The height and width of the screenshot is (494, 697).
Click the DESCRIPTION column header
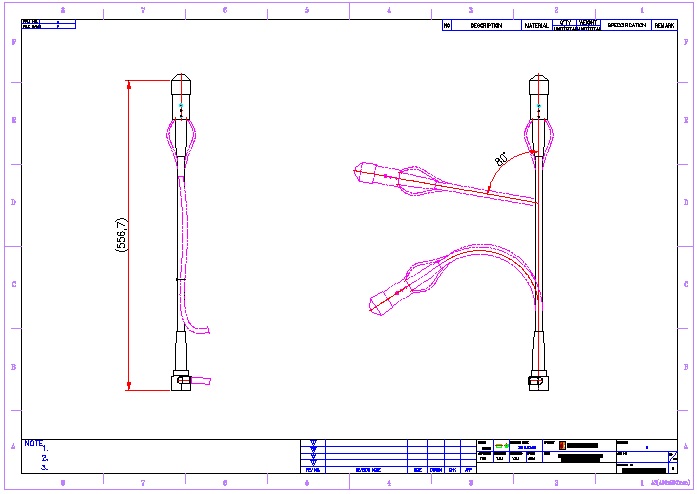[x=486, y=26]
